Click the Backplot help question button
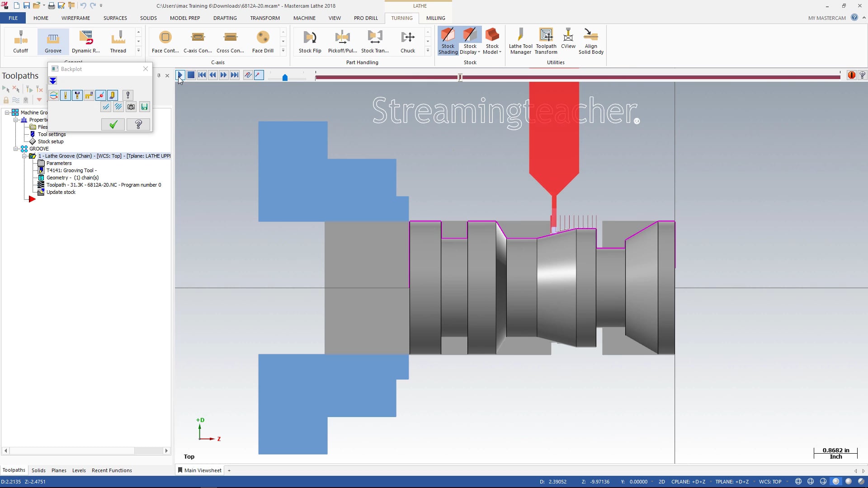Image resolution: width=868 pixels, height=488 pixels. (138, 124)
